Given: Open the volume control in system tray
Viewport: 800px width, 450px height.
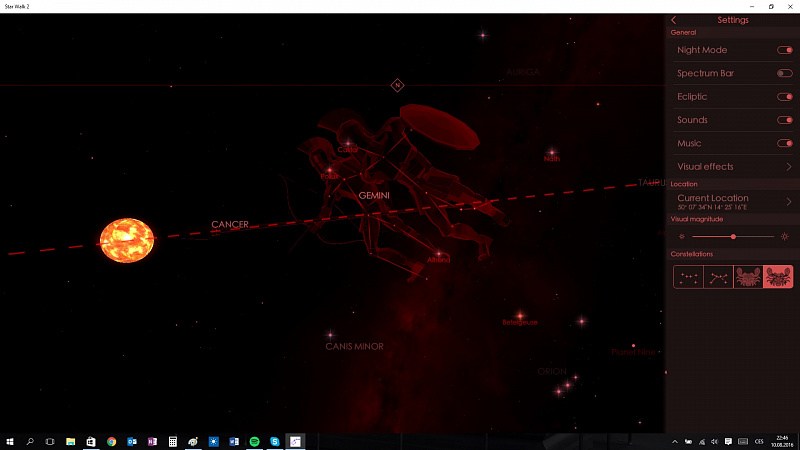Looking at the screenshot, I should pyautogui.click(x=715, y=442).
